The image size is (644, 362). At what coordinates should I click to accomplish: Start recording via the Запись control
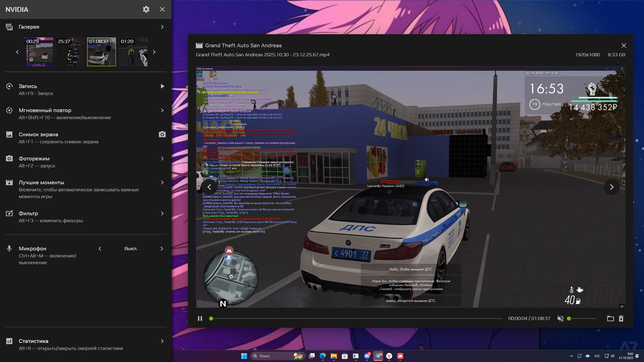[162, 86]
